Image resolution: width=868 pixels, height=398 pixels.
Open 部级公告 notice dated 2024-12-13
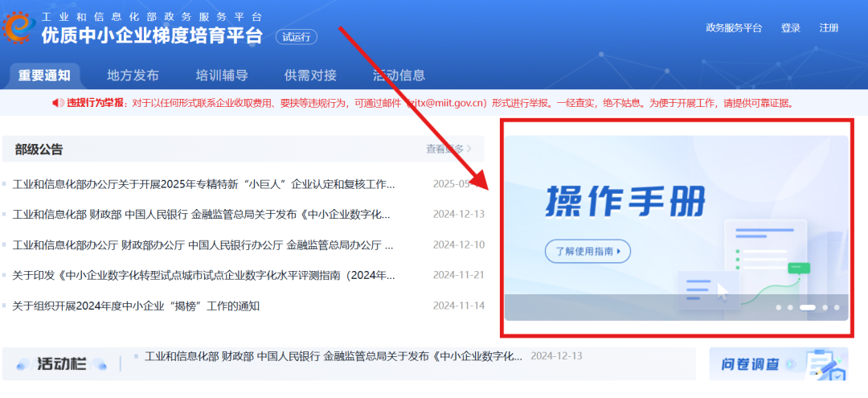click(x=202, y=214)
